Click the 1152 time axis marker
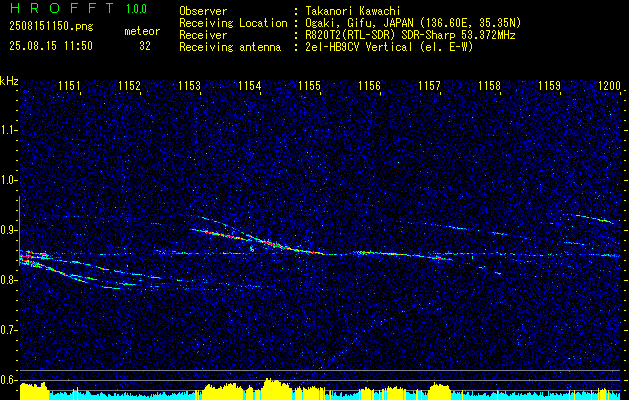Viewport: 629px width, 400px height. [x=129, y=86]
